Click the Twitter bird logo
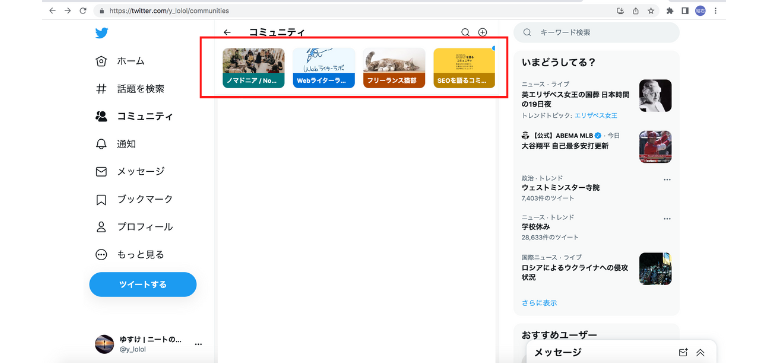 (101, 33)
